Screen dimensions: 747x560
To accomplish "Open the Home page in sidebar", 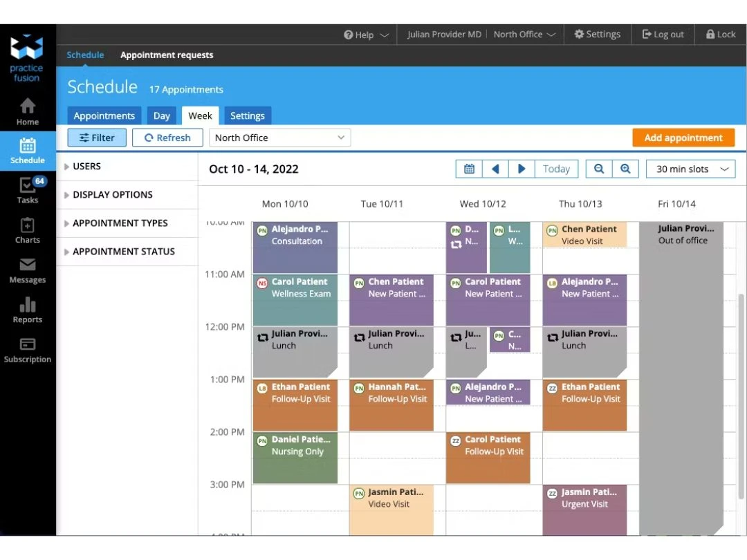I will point(28,112).
